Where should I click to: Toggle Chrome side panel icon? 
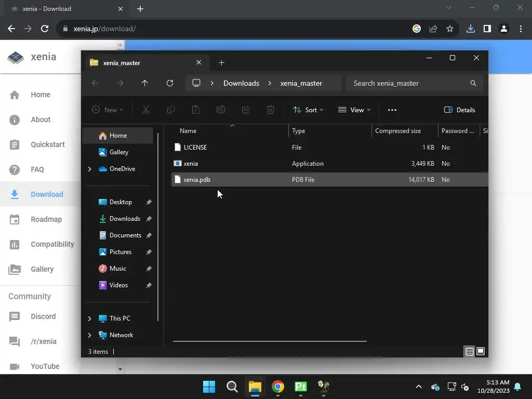pyautogui.click(x=487, y=29)
